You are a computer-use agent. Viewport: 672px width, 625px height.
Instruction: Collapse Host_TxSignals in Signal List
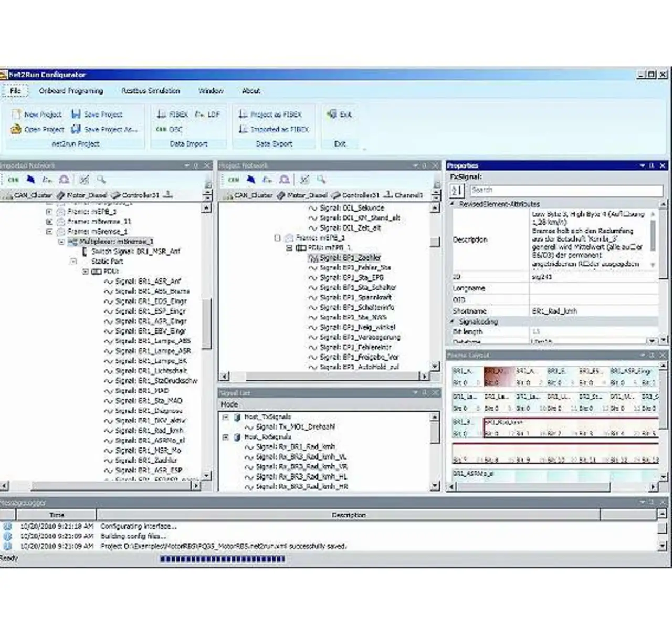coord(226,417)
